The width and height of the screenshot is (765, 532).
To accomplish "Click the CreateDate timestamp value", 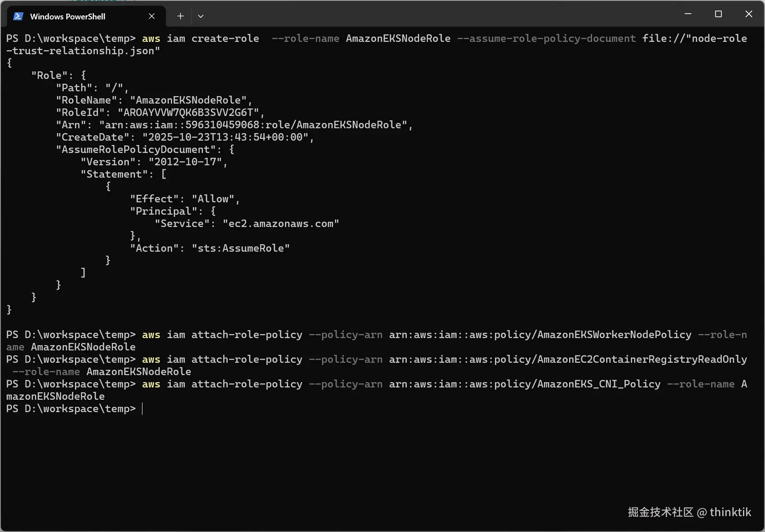I will pos(225,137).
